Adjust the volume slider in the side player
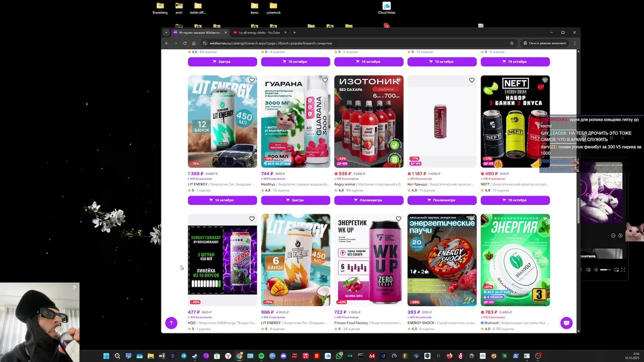 606,270
